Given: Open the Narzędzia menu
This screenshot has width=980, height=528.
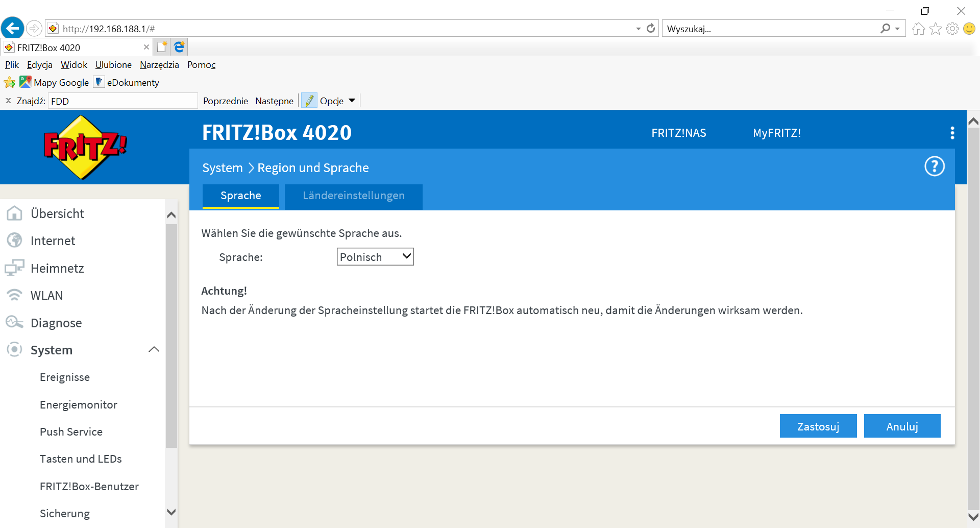Looking at the screenshot, I should (159, 65).
